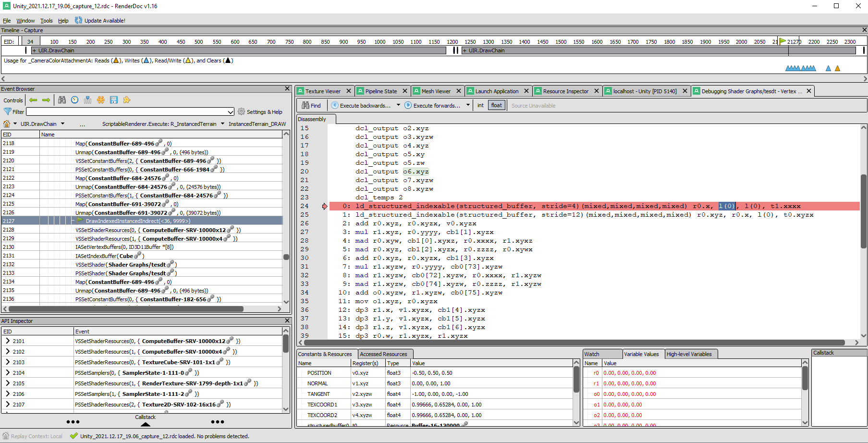
Task: Toggle the float display mode button
Action: coord(497,105)
